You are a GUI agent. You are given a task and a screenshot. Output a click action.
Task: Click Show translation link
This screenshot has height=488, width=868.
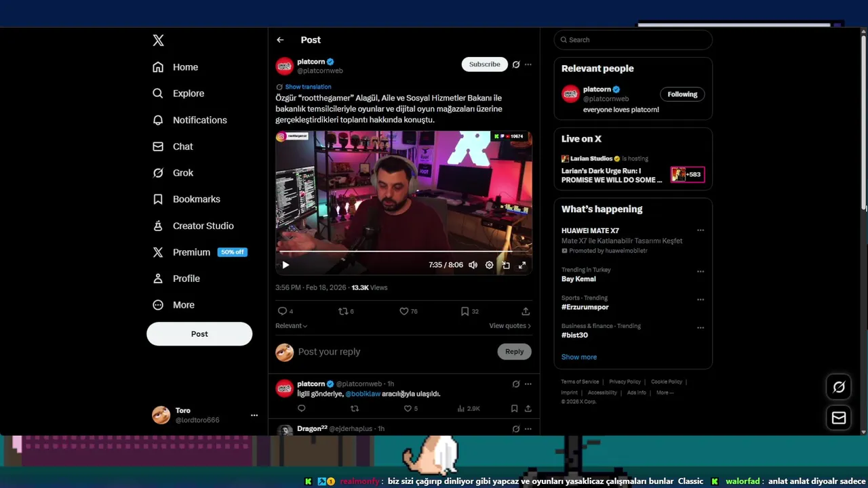tap(308, 87)
